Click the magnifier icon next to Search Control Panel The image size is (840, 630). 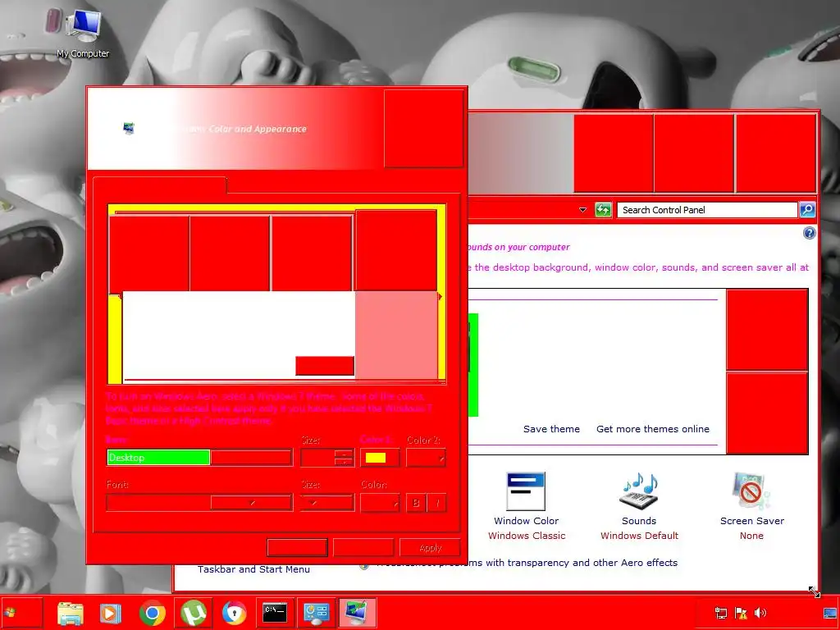tap(807, 210)
